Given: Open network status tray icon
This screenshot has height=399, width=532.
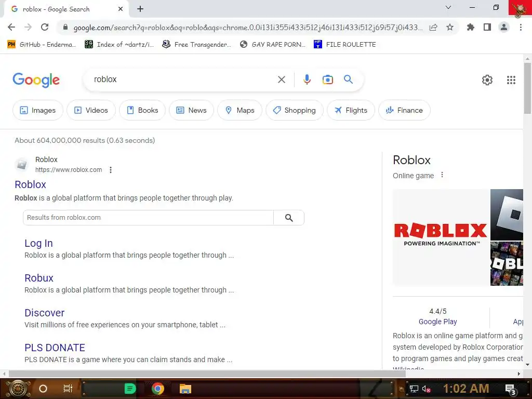Looking at the screenshot, I should click(x=414, y=389).
